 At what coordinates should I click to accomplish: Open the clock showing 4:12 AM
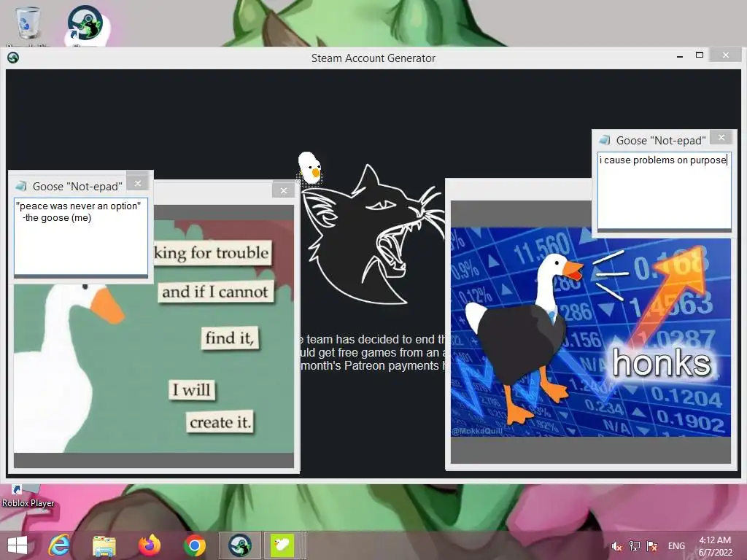point(715,546)
